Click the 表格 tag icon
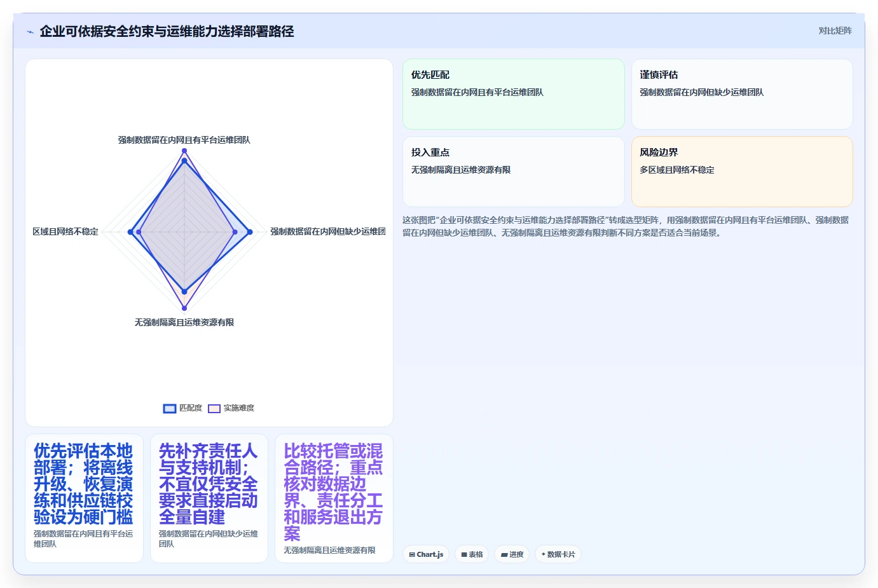 coord(464,555)
